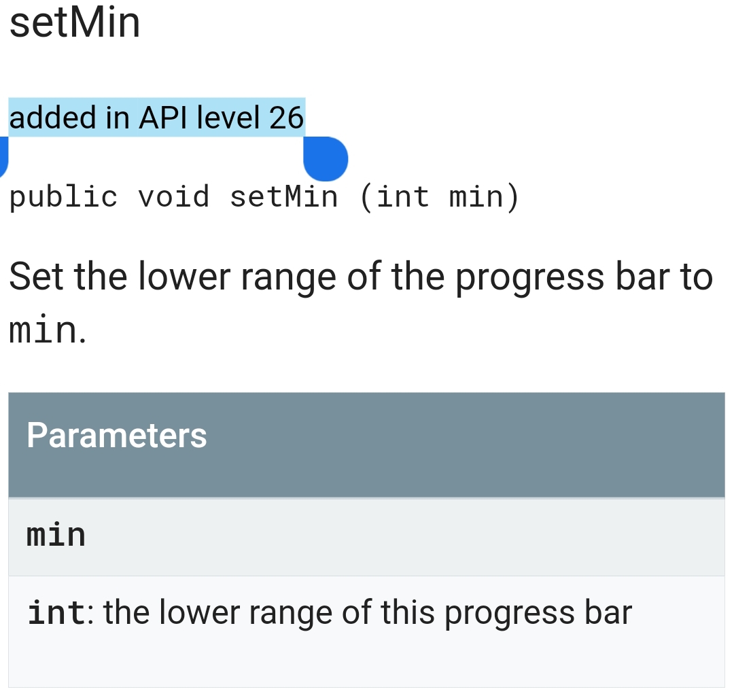Tap the right blue text selection handle
Screen dimensions: 734x700
pyautogui.click(x=326, y=159)
